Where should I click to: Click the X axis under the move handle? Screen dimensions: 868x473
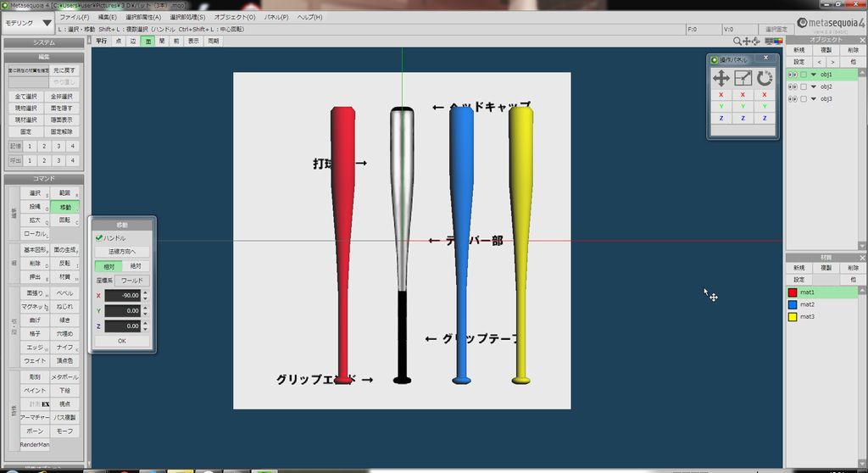tap(721, 95)
